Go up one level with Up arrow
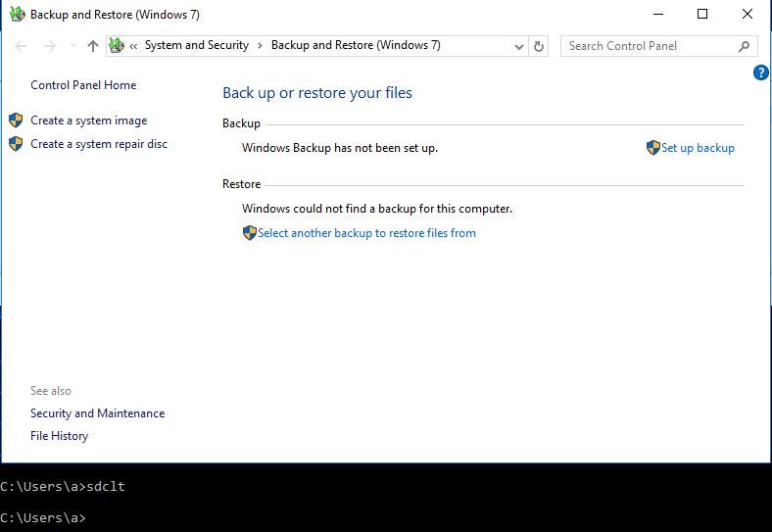 [x=92, y=46]
